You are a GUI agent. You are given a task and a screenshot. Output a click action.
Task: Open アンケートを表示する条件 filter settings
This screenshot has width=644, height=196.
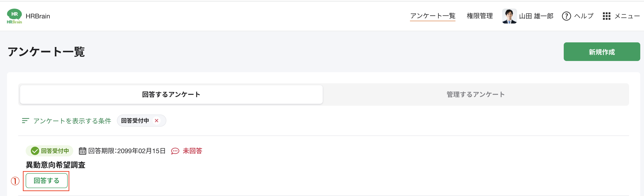click(x=72, y=121)
